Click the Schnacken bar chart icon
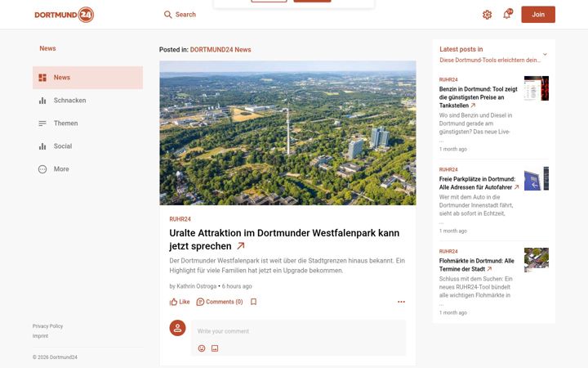 coord(42,101)
